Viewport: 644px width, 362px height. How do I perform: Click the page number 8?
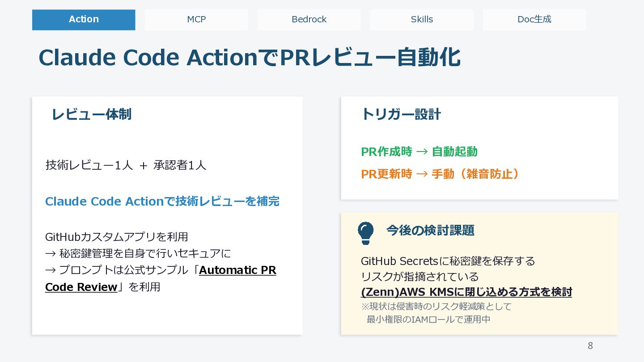point(590,346)
